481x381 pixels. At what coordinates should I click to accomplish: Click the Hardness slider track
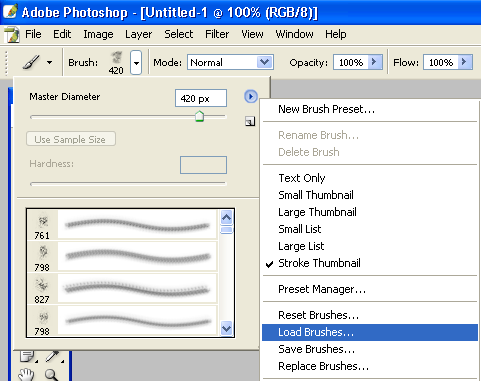tap(128, 183)
